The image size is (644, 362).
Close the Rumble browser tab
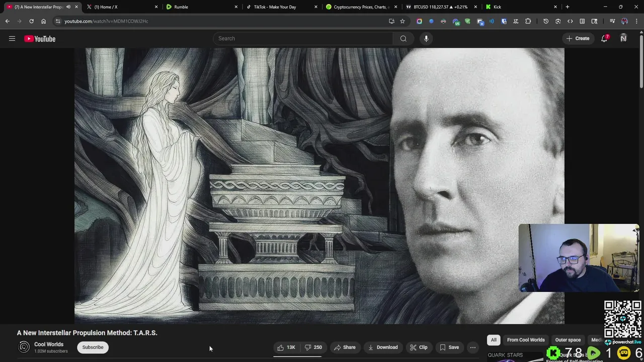[236, 7]
